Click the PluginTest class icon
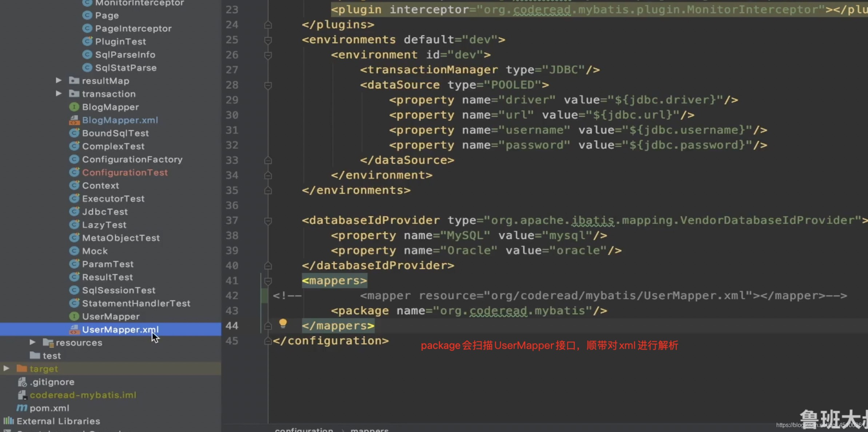The width and height of the screenshot is (868, 432). point(87,41)
